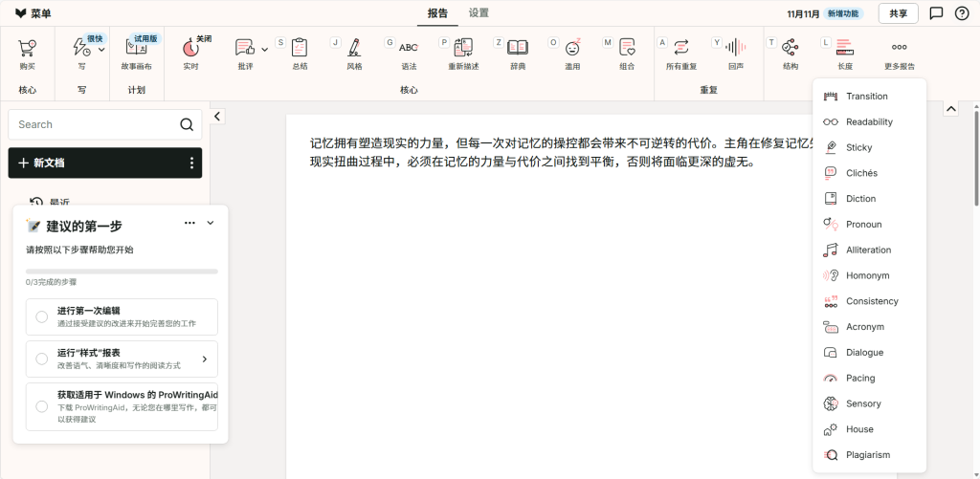
Task: Open the 故事画布 story canvas
Action: pyautogui.click(x=136, y=48)
